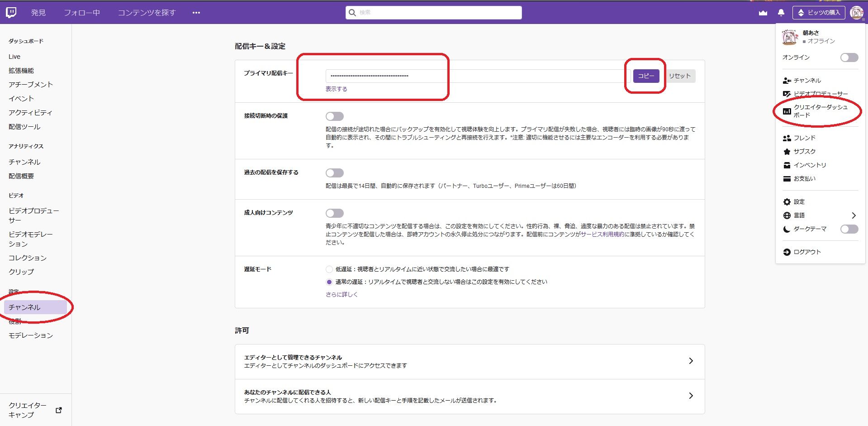Open Creator Camp via external link icon
The image size is (868, 426).
(58, 410)
